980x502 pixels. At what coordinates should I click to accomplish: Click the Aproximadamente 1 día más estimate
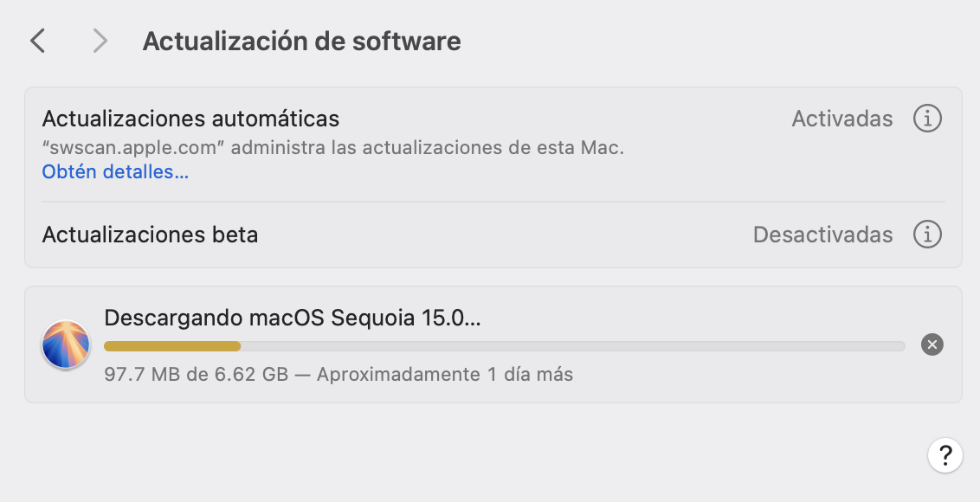point(445,375)
